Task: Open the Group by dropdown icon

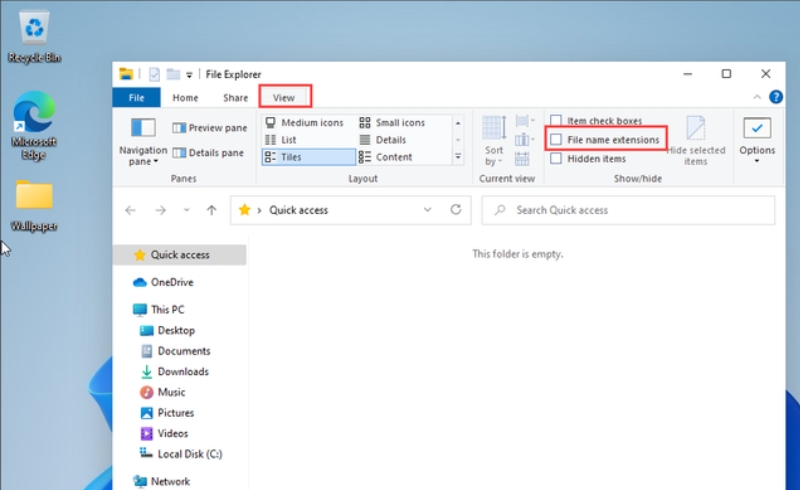Action: coord(524,121)
